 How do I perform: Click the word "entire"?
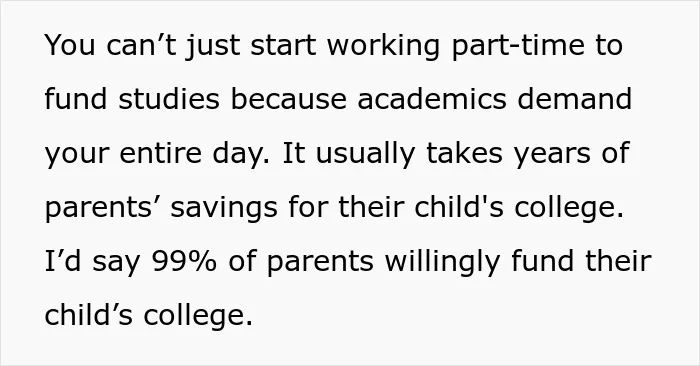click(x=161, y=153)
